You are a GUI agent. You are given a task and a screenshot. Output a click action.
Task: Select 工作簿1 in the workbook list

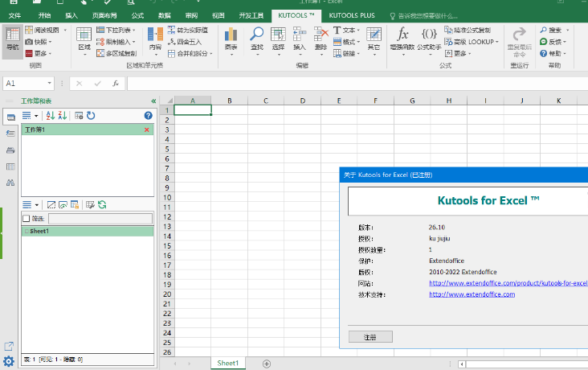[88, 129]
